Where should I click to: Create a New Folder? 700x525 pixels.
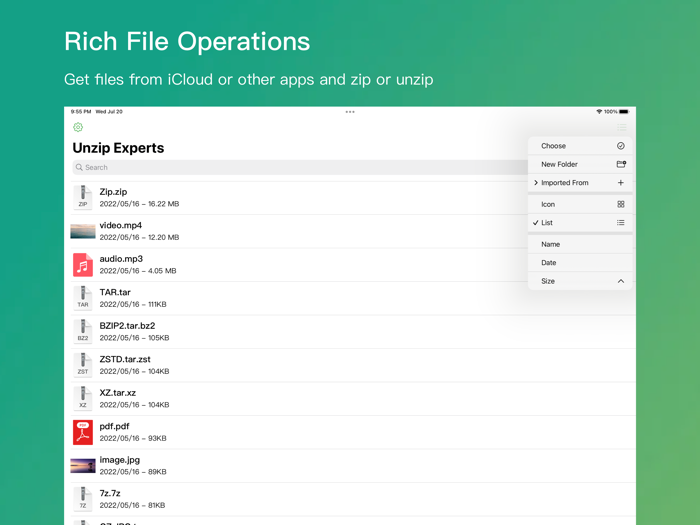(x=580, y=164)
